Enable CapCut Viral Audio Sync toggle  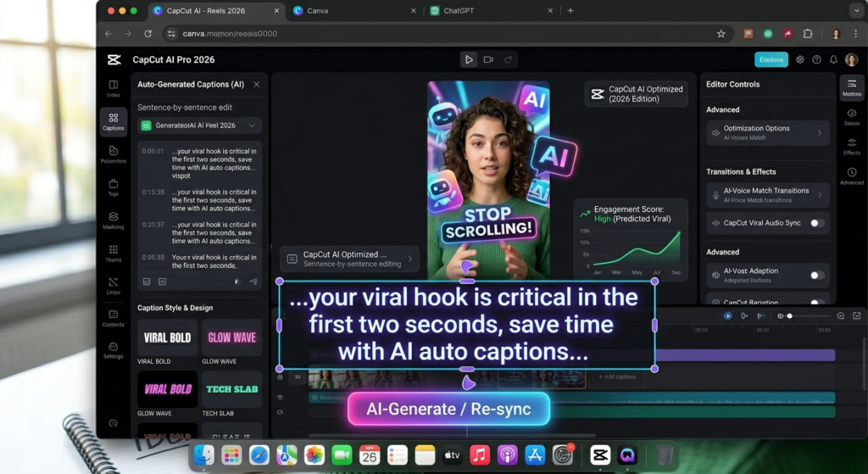click(817, 223)
